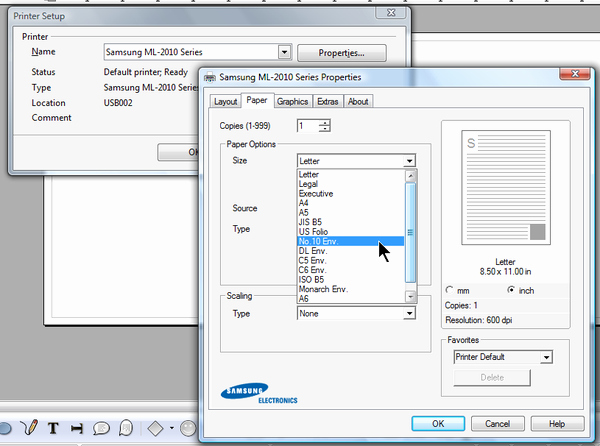The height and width of the screenshot is (446, 600).
Task: Decrease copies with the spinner down arrow
Action: tap(324, 129)
